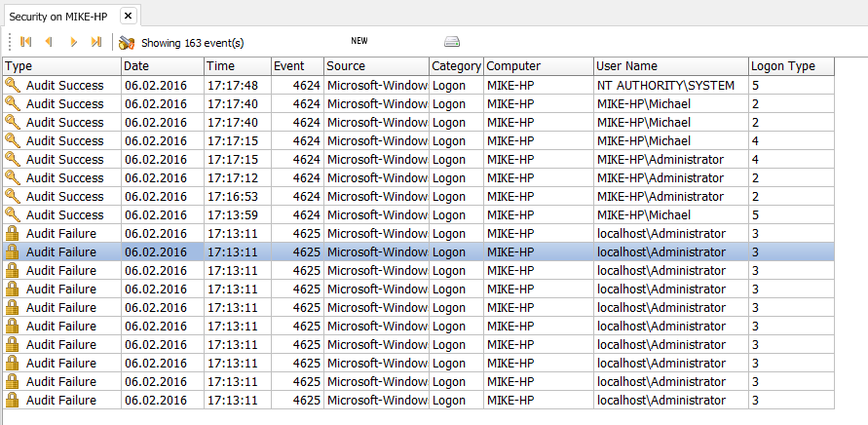
Task: Click date '06.02.2016' in the 17:17:48 row
Action: click(156, 86)
